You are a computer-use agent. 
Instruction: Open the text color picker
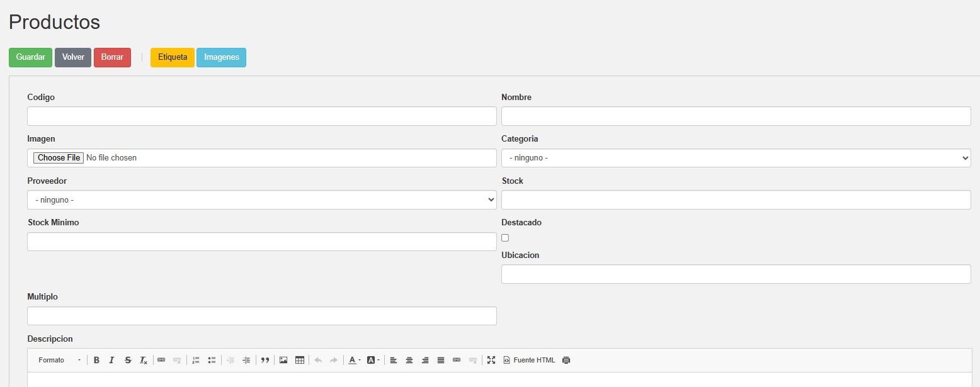coord(355,360)
